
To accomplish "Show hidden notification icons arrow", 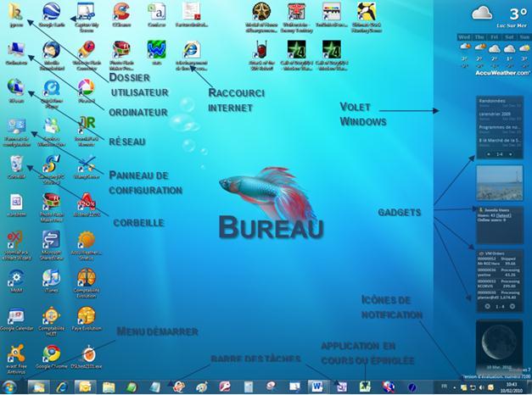I will (455, 387).
